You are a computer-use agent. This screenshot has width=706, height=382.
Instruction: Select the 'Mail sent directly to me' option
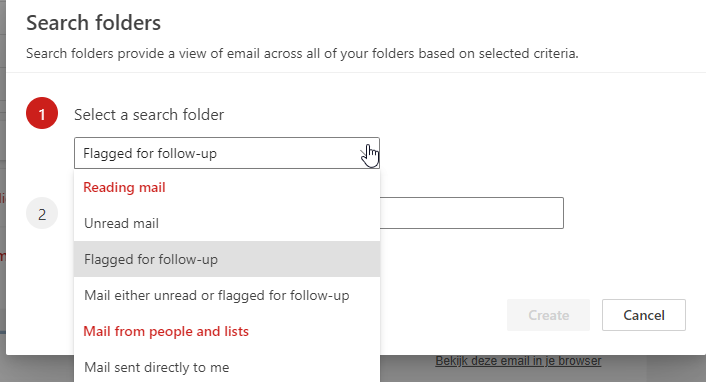pos(227,367)
